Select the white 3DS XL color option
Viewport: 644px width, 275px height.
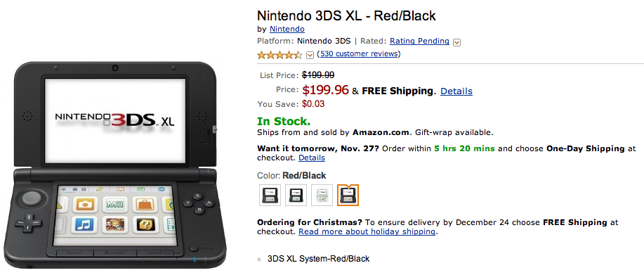point(322,196)
